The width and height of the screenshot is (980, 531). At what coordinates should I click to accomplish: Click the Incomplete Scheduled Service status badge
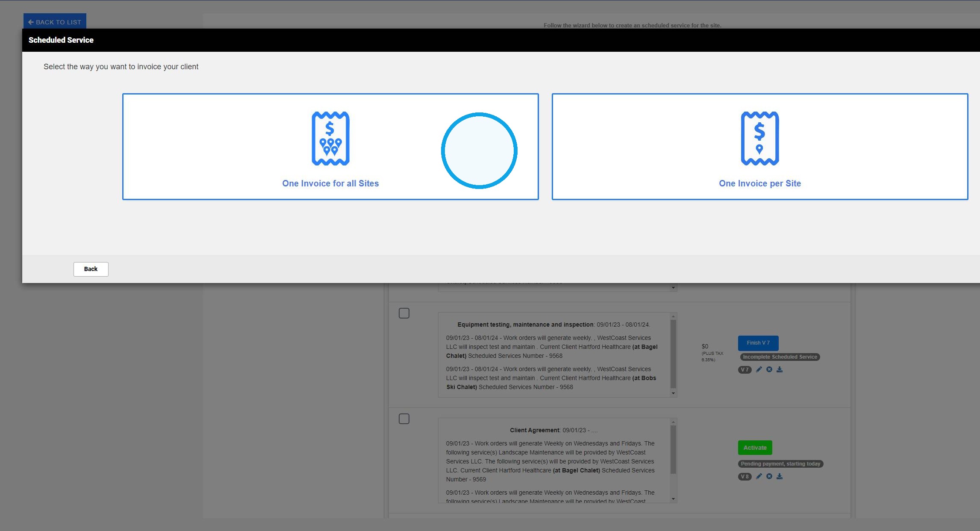tap(780, 357)
